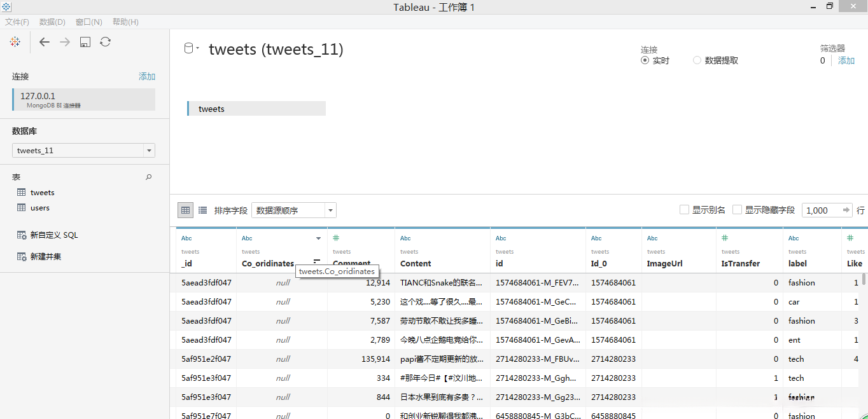The image size is (868, 419).
Task: Click the New Union icon
Action: 22,257
